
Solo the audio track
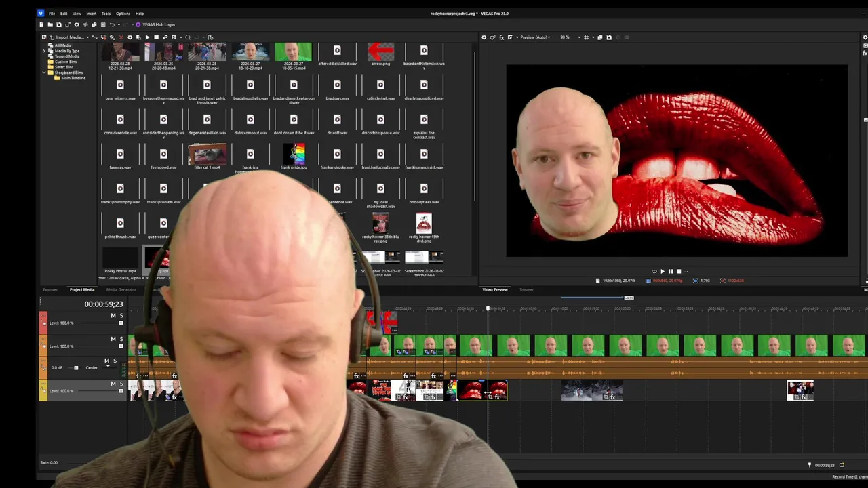point(115,361)
